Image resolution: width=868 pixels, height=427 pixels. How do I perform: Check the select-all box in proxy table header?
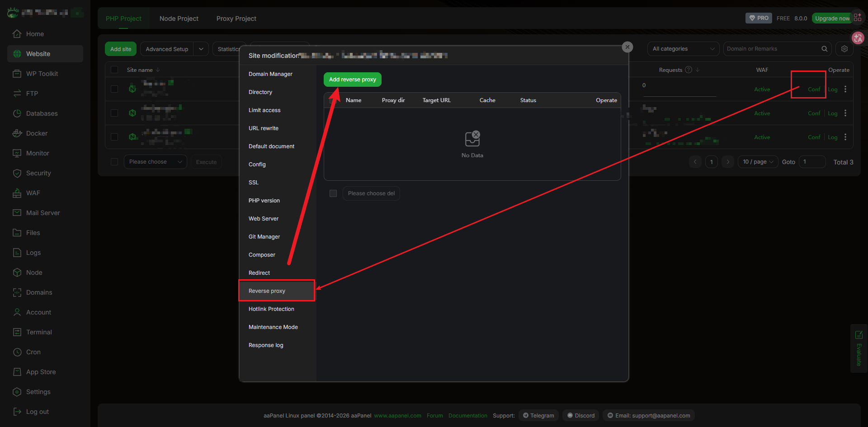pos(333,100)
